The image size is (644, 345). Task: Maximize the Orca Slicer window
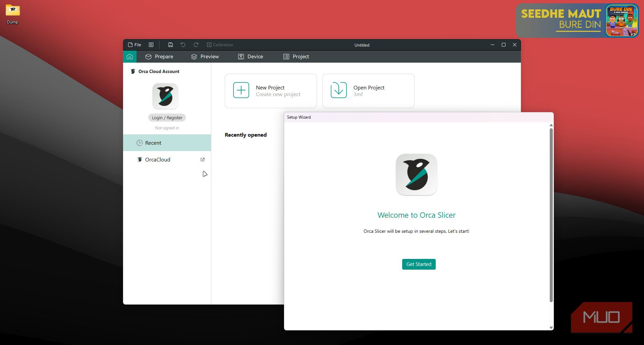pos(503,45)
